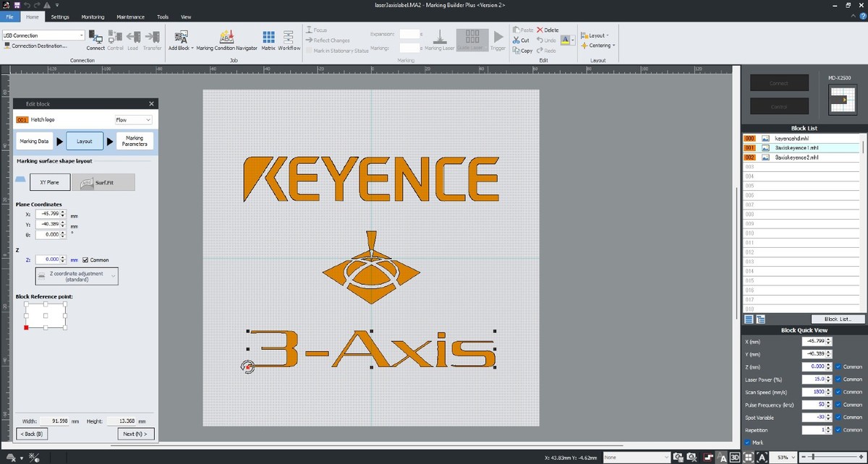Click the red Delete icon
This screenshot has width=868, height=464.
pyautogui.click(x=540, y=30)
